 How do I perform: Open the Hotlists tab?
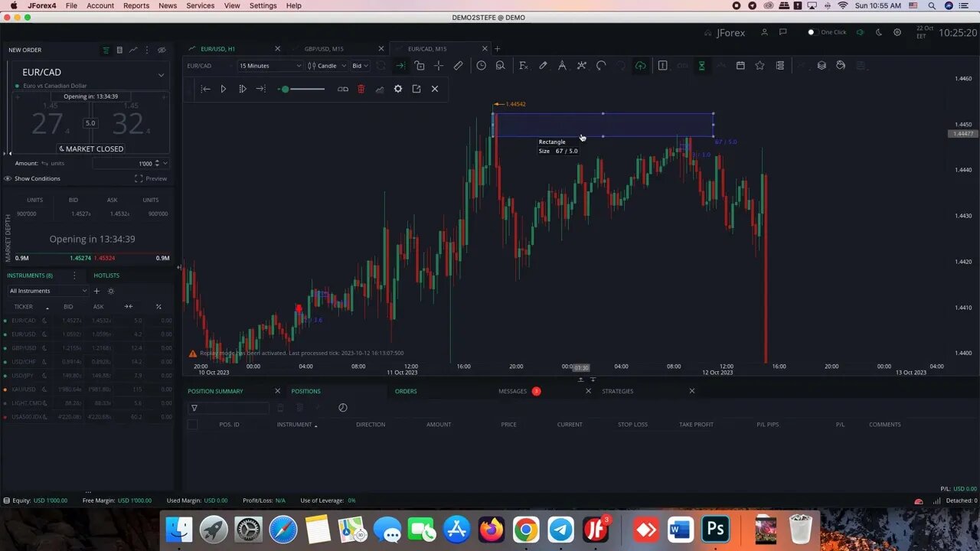coord(106,275)
